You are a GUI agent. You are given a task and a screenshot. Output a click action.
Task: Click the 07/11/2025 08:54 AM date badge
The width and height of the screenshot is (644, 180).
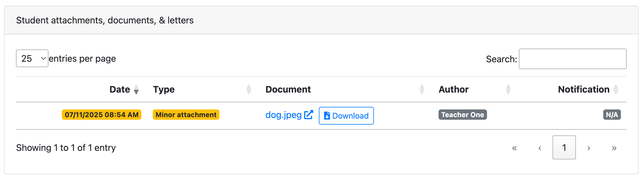click(x=101, y=115)
